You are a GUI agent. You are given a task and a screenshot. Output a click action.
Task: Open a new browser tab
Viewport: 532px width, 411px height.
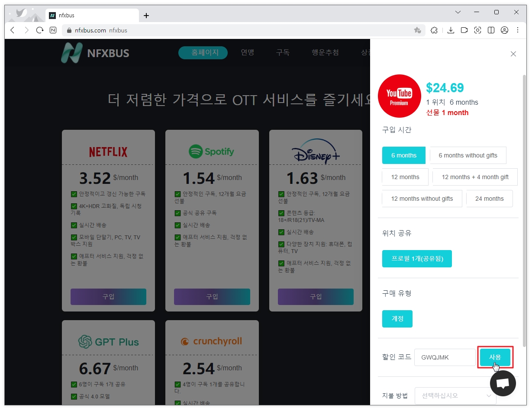[146, 16]
